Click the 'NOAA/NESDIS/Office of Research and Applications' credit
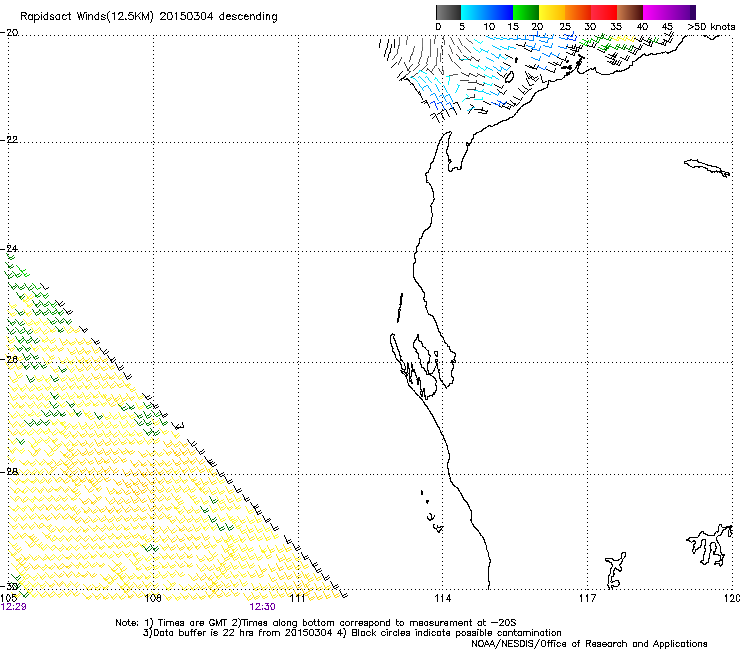Screen dimensions: 740x650 589,643
